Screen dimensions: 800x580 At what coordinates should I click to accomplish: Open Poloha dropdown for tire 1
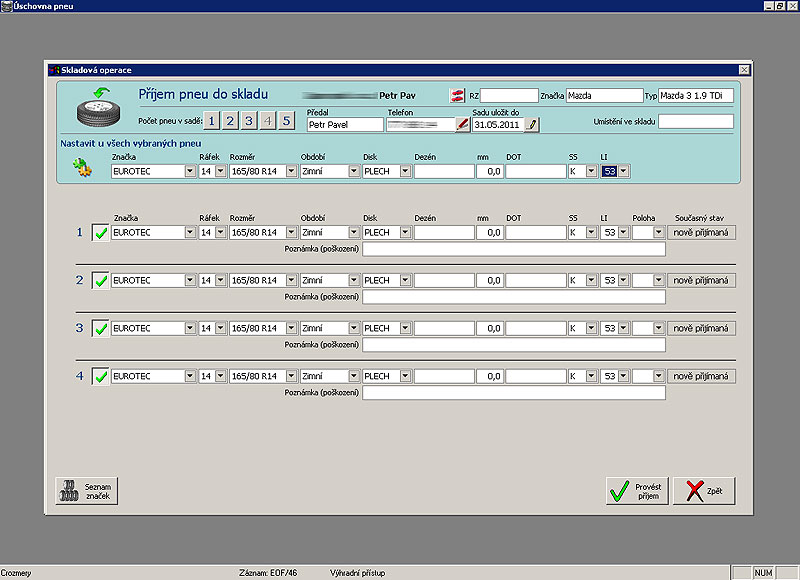(x=659, y=233)
